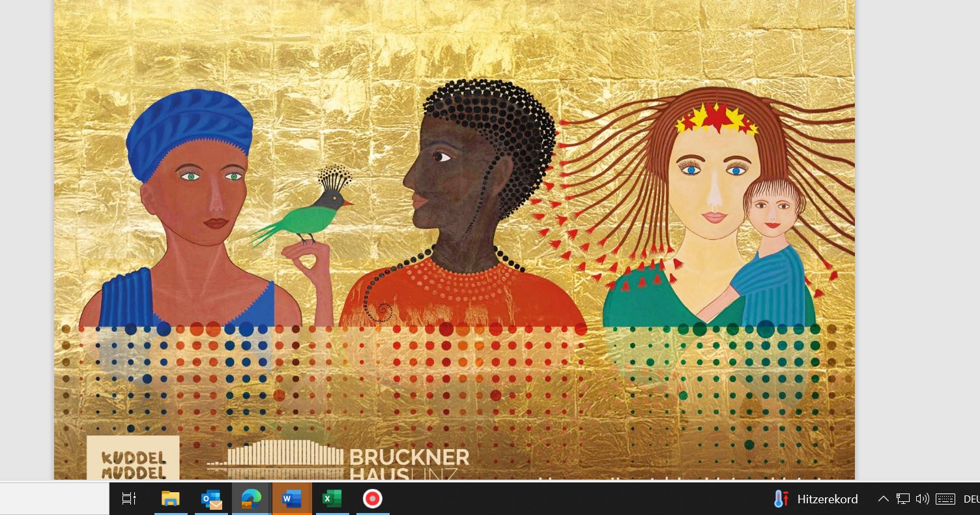This screenshot has height=515, width=980.
Task: Expand the hidden tray icons chevron
Action: coord(883,499)
